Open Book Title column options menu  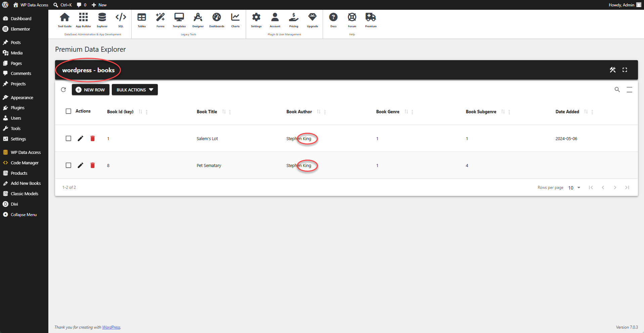[230, 112]
